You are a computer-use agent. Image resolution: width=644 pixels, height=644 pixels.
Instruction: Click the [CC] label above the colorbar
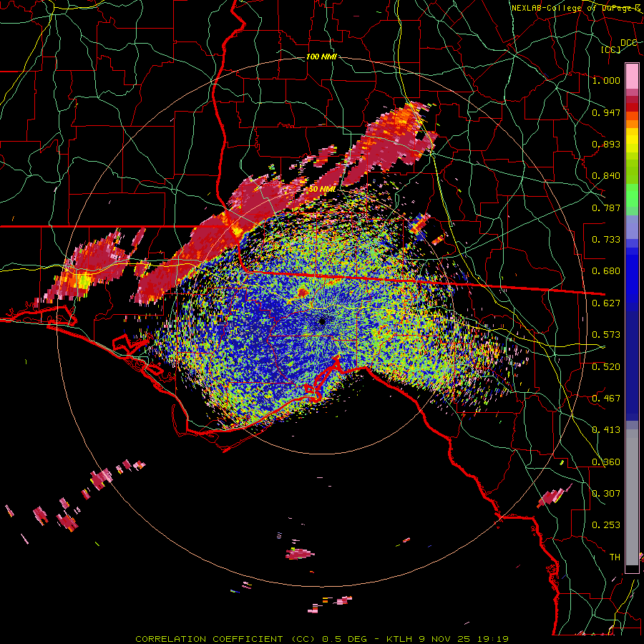tap(611, 49)
